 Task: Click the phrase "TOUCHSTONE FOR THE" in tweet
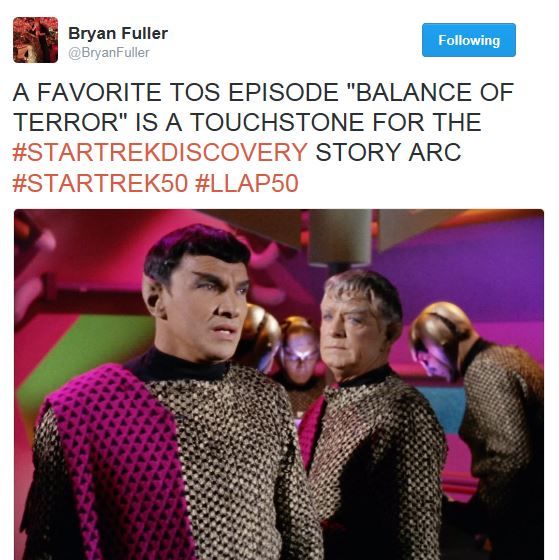point(336,122)
